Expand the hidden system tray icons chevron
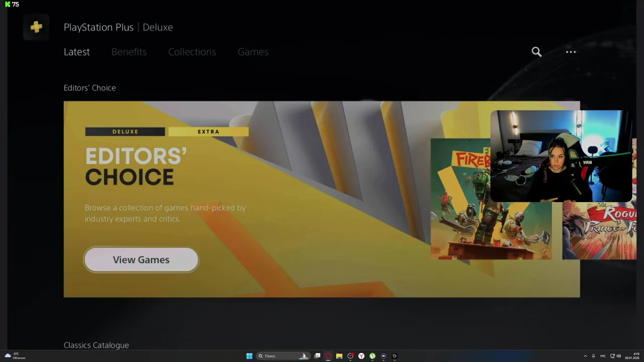Screen dimensions: 644x362 [x=585, y=356]
